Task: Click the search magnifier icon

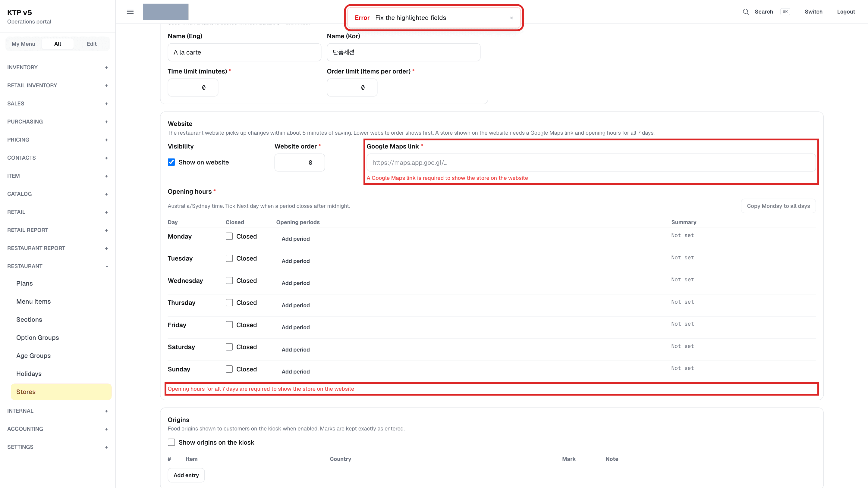Action: pos(746,12)
